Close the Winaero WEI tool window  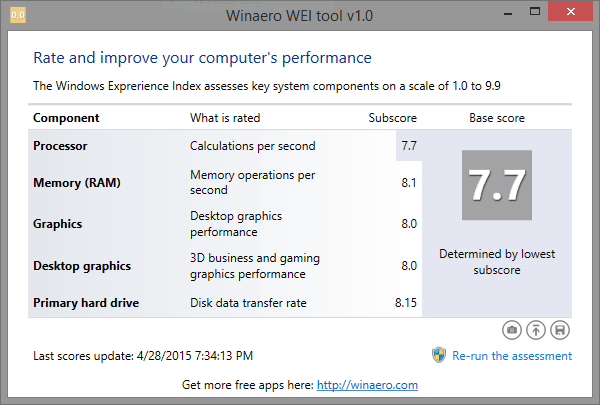click(x=570, y=11)
